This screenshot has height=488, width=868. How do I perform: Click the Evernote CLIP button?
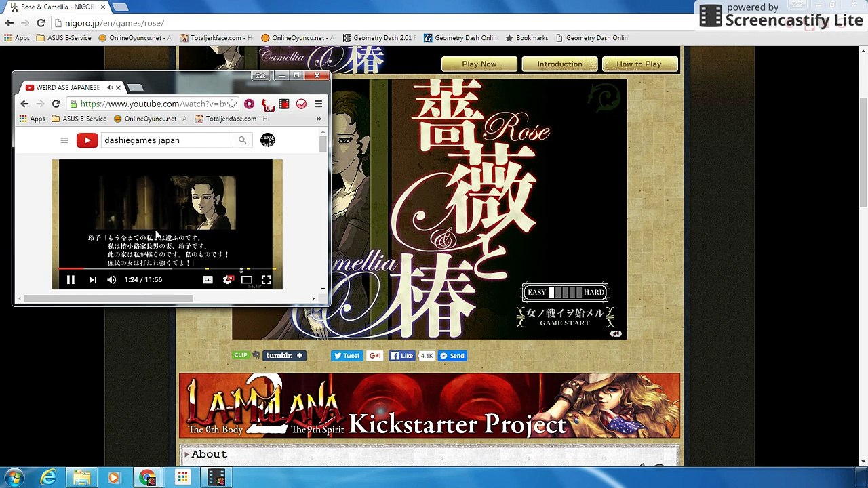pyautogui.click(x=241, y=355)
